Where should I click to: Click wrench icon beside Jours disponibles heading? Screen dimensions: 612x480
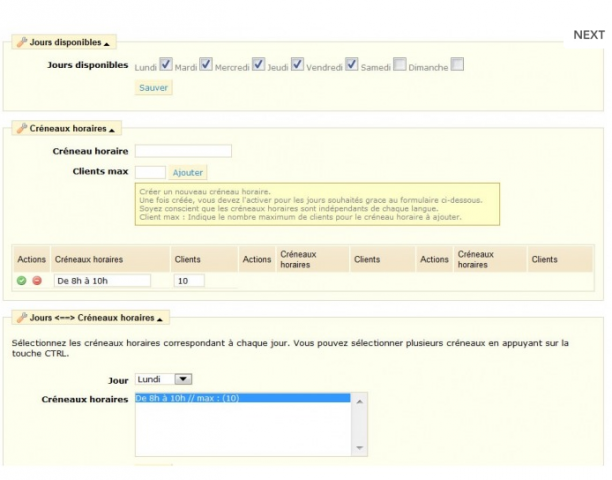pos(21,43)
